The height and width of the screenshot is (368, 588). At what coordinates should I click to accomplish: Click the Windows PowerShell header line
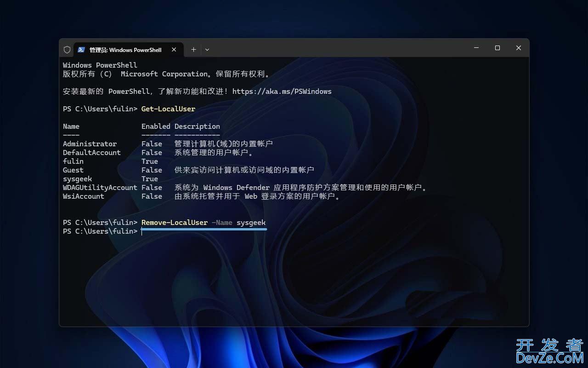pos(100,65)
